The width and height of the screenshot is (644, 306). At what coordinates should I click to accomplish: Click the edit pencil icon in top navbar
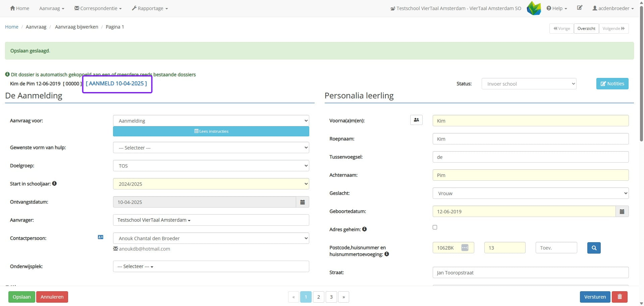tap(580, 8)
